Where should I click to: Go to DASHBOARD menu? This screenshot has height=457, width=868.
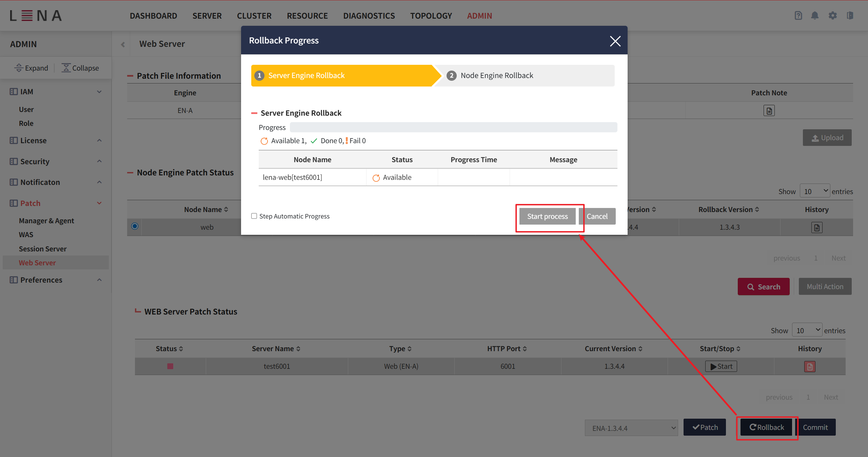[153, 16]
